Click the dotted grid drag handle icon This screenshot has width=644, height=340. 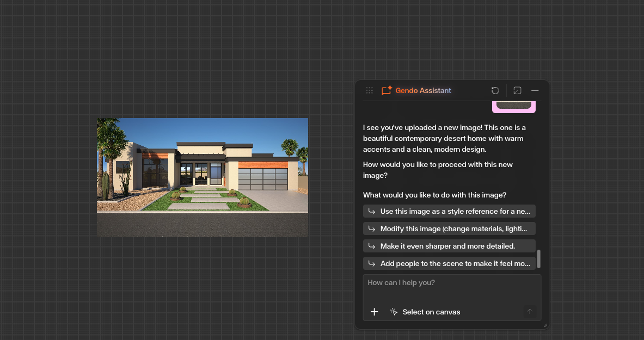pyautogui.click(x=369, y=91)
